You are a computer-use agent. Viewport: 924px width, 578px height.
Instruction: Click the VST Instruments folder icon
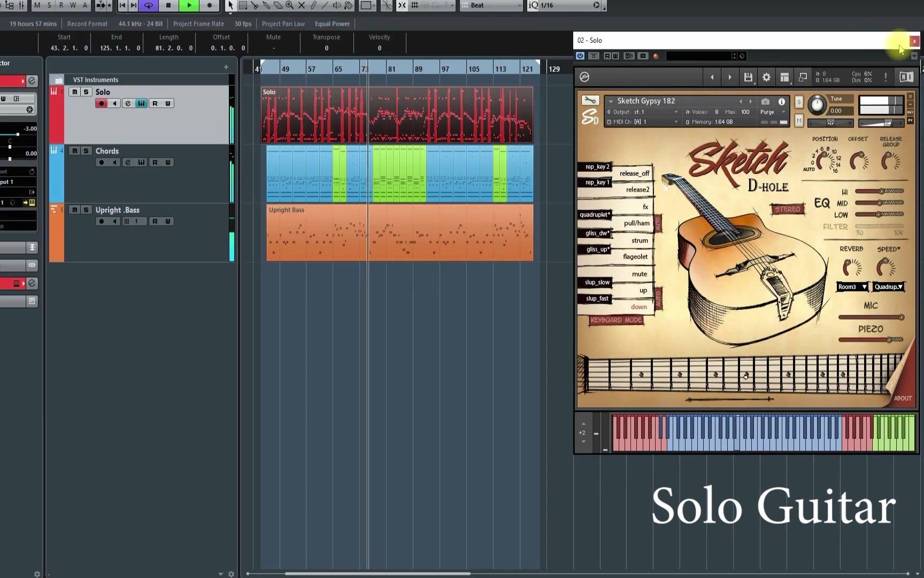pyautogui.click(x=58, y=80)
